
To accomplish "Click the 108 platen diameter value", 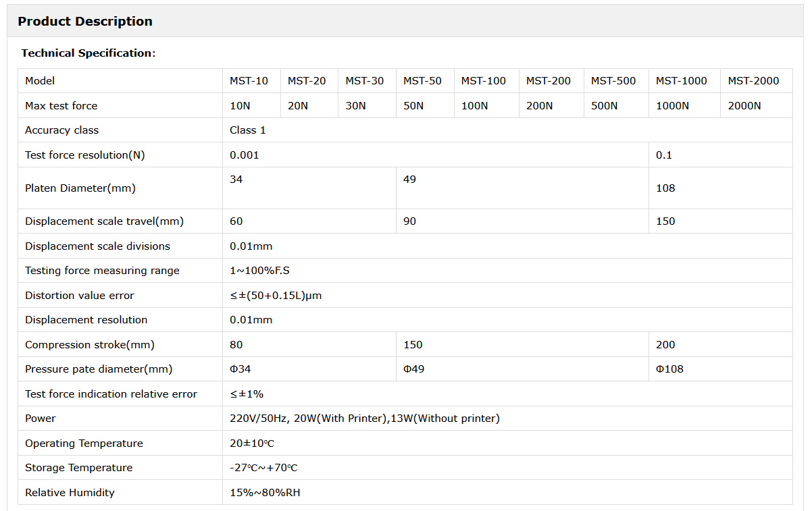I will click(665, 188).
